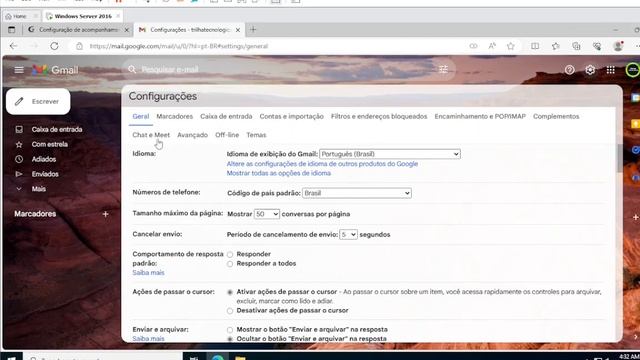The image size is (640, 360).
Task: Go back using browser back arrow
Action: pos(13,46)
